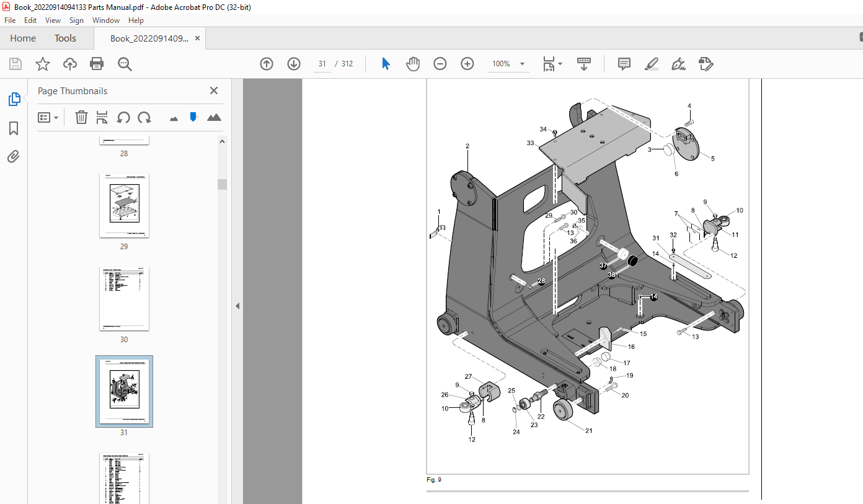Open the File menu
Screen dimensions: 863x504
tap(10, 20)
